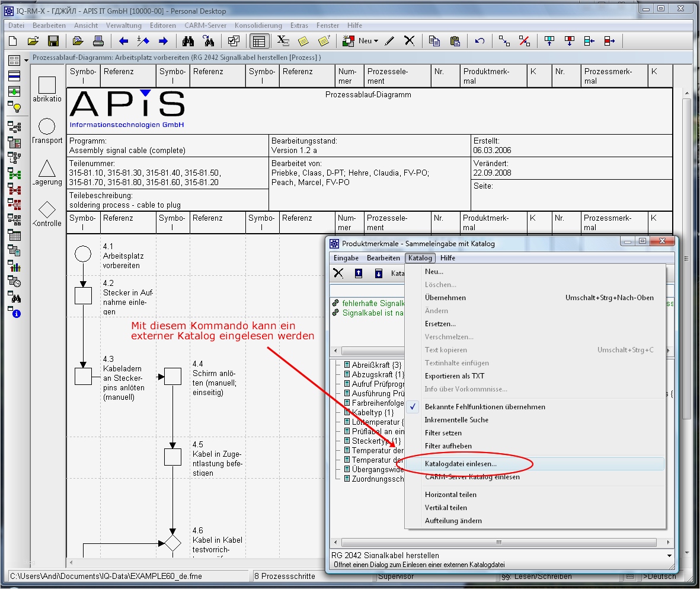Toggle Bekannte Fehlfunktionen übernehmen option
This screenshot has height=589, width=700.
(x=485, y=407)
